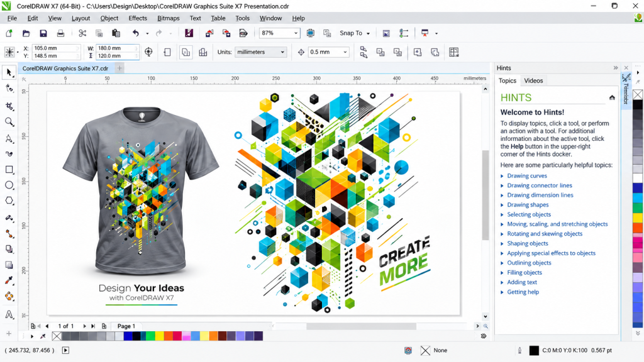Click the object width field 180.0 mm

(x=116, y=48)
